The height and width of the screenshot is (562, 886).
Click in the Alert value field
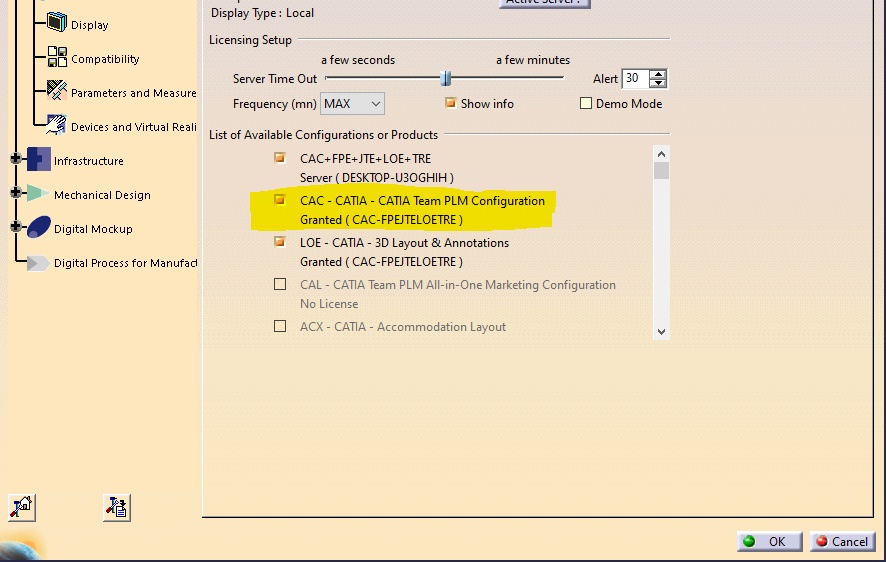(x=635, y=79)
